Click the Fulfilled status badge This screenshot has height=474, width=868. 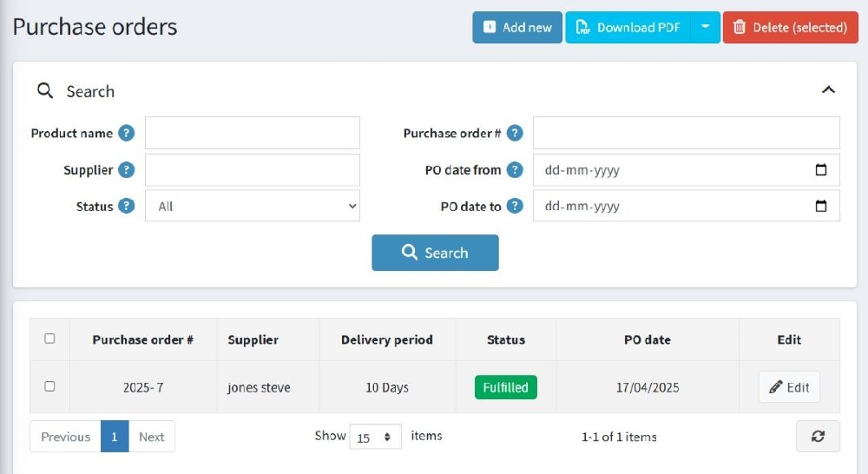tap(506, 387)
